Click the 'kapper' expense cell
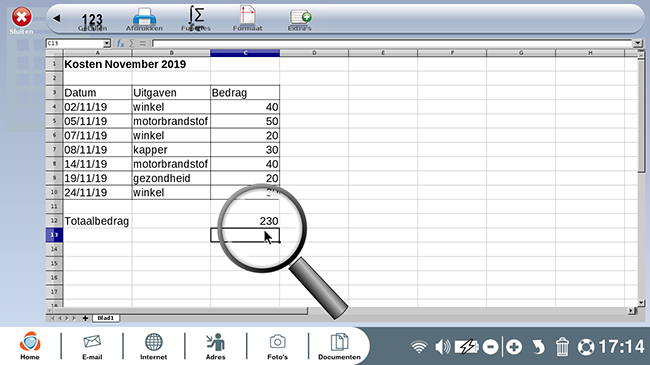This screenshot has height=365, width=650. pyautogui.click(x=171, y=150)
